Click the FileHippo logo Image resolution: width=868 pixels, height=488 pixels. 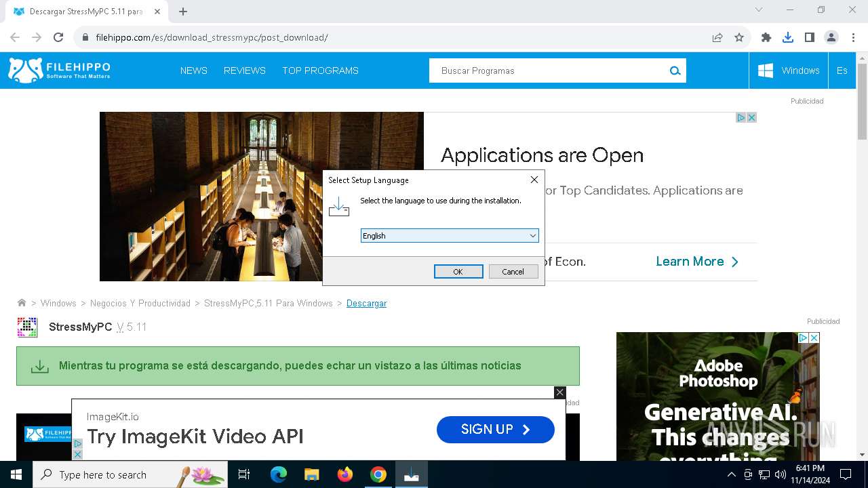coord(59,70)
